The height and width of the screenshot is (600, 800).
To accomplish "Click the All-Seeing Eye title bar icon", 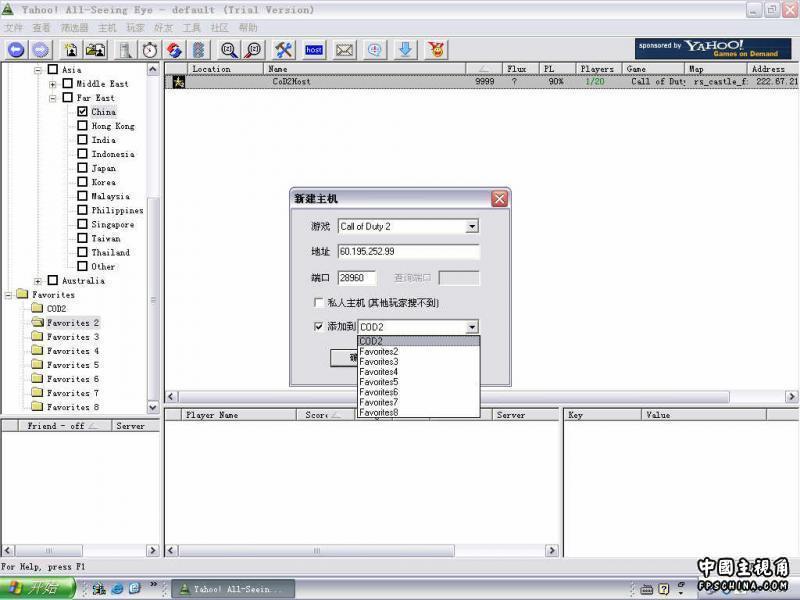I will [x=8, y=9].
